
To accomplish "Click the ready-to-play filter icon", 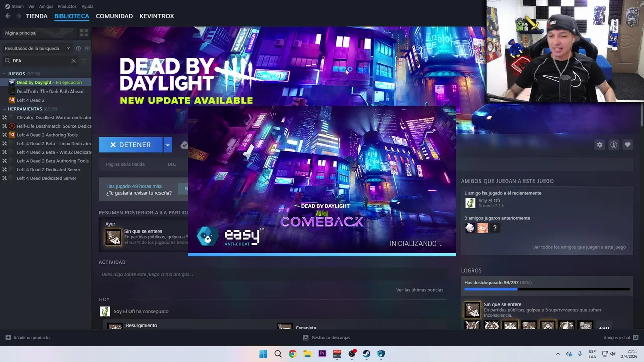I will click(x=87, y=48).
